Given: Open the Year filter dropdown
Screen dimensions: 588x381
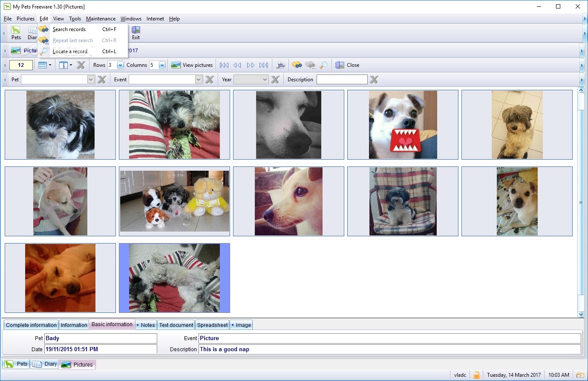Looking at the screenshot, I should (x=265, y=80).
